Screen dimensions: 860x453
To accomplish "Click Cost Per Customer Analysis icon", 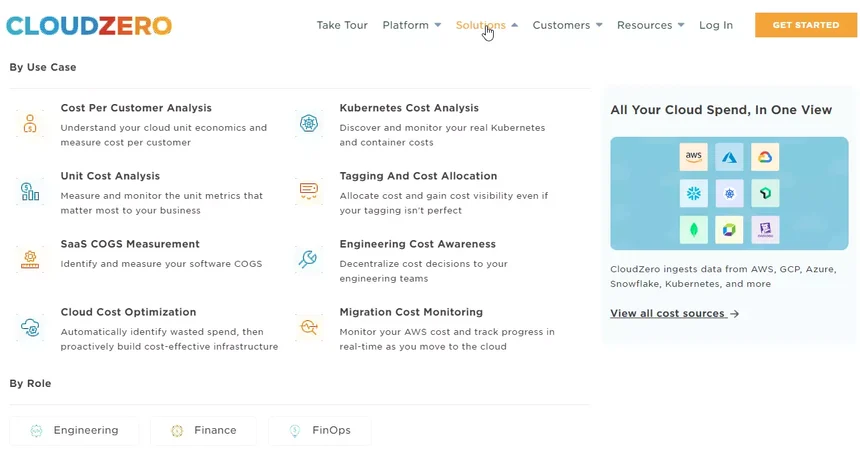I will pyautogui.click(x=30, y=123).
